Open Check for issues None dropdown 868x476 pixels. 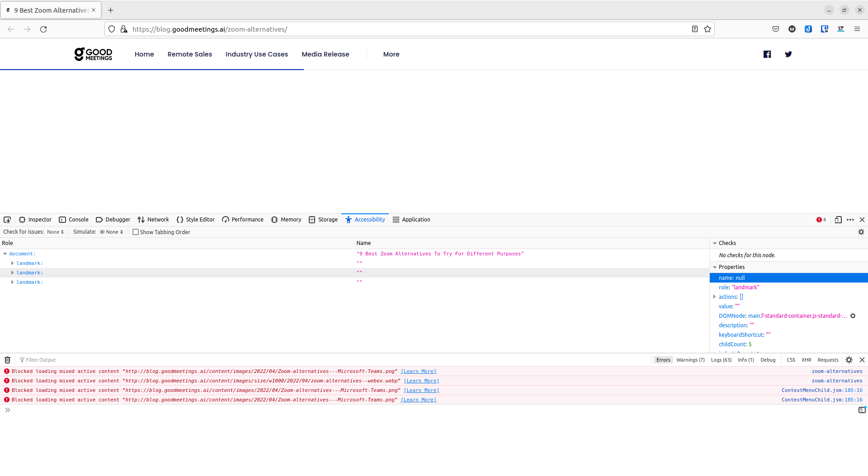(x=55, y=232)
